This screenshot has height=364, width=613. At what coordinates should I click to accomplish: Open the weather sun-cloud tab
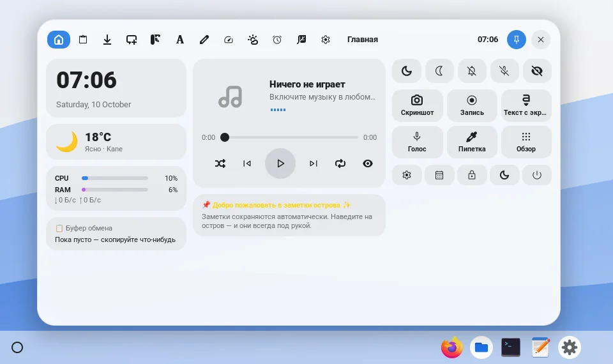pos(253,40)
